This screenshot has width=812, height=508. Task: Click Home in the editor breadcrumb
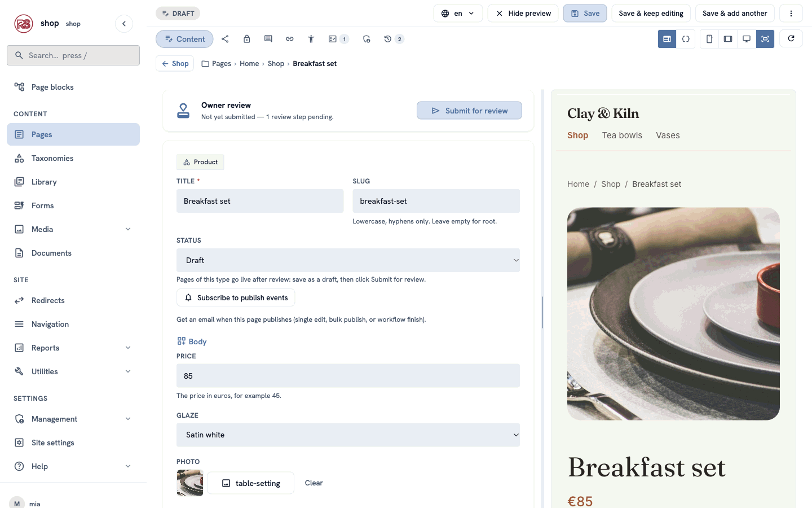coord(249,64)
